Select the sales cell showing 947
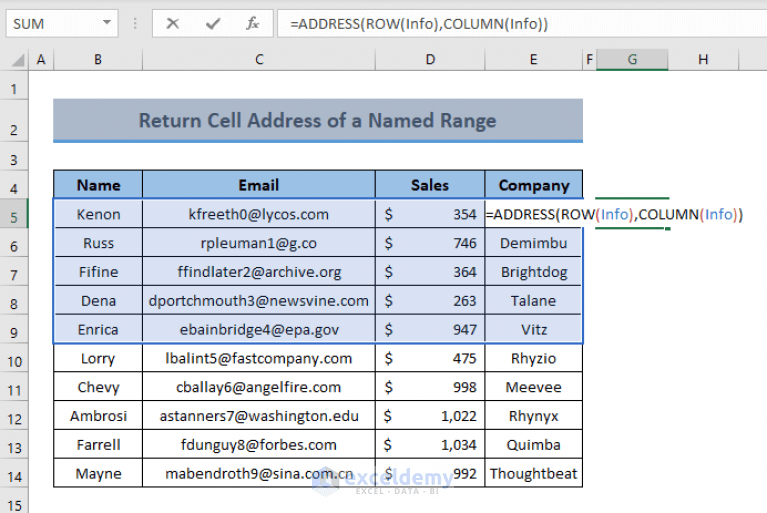Image resolution: width=767 pixels, height=513 pixels. [430, 329]
